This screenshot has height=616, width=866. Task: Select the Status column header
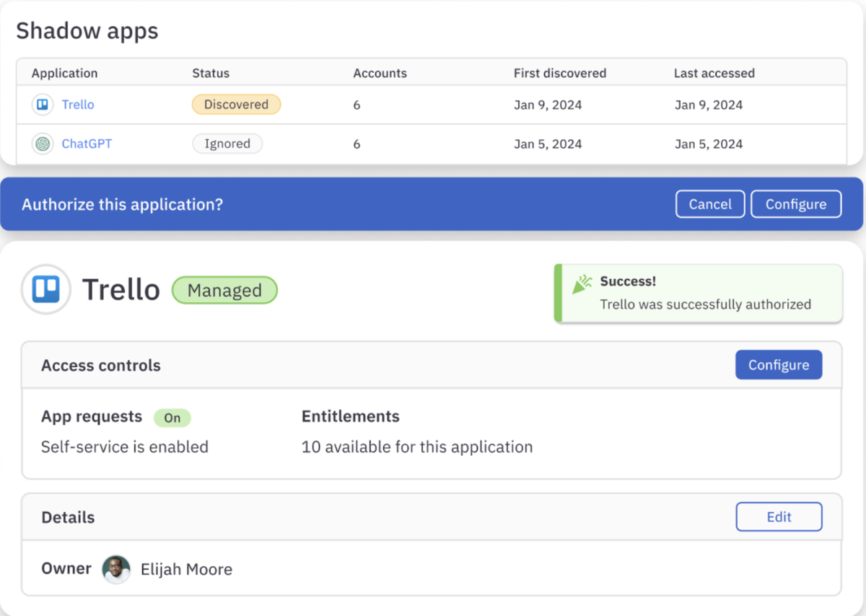click(212, 73)
